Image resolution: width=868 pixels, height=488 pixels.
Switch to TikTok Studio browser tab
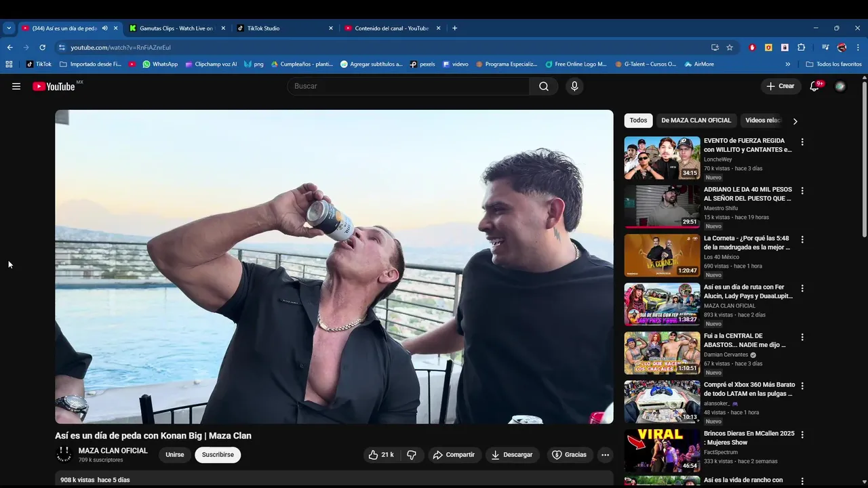point(285,28)
